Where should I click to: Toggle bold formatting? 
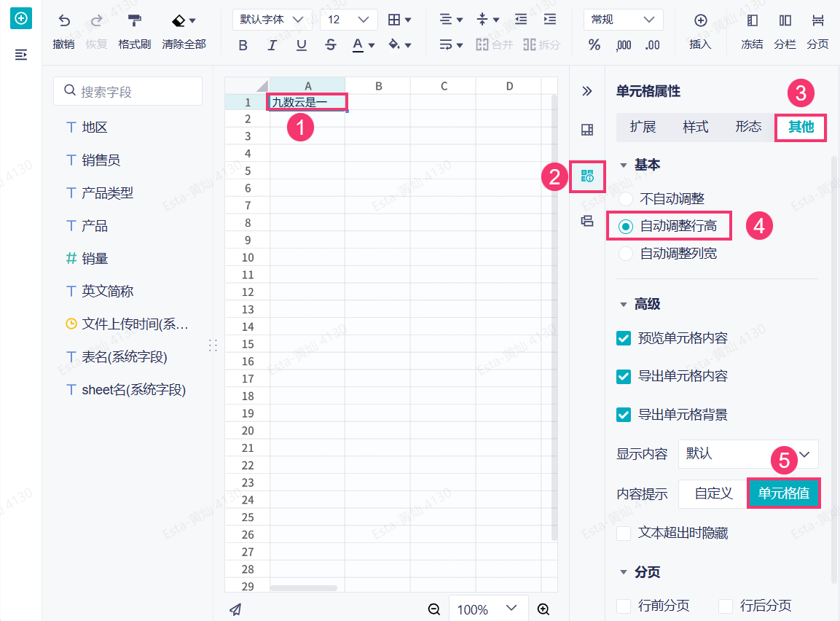pyautogui.click(x=243, y=45)
